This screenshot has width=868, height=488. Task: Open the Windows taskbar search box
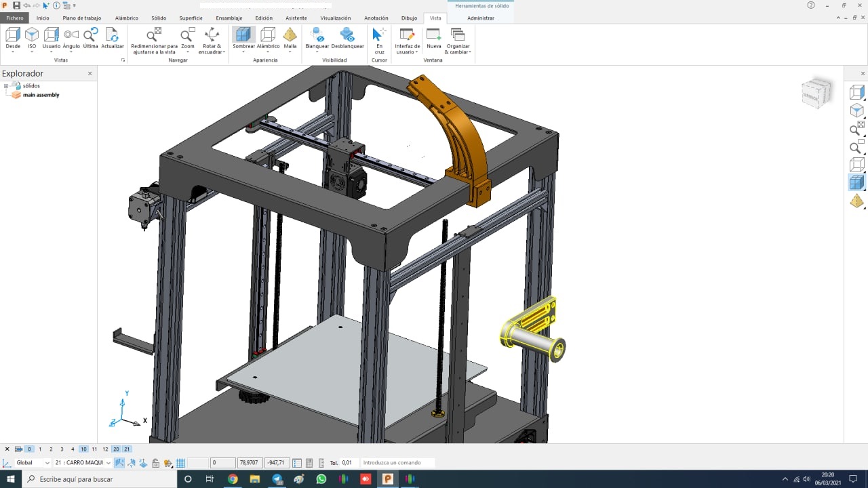point(100,479)
